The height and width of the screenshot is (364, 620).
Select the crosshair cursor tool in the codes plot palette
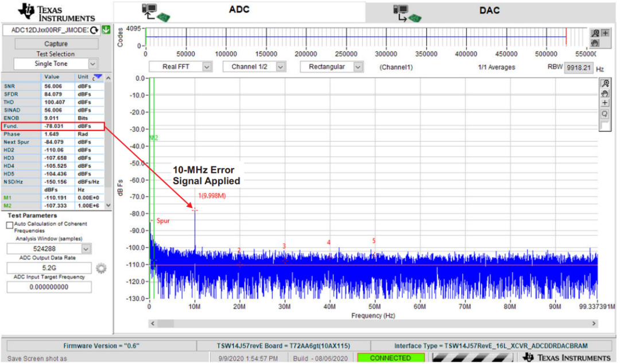tap(605, 33)
